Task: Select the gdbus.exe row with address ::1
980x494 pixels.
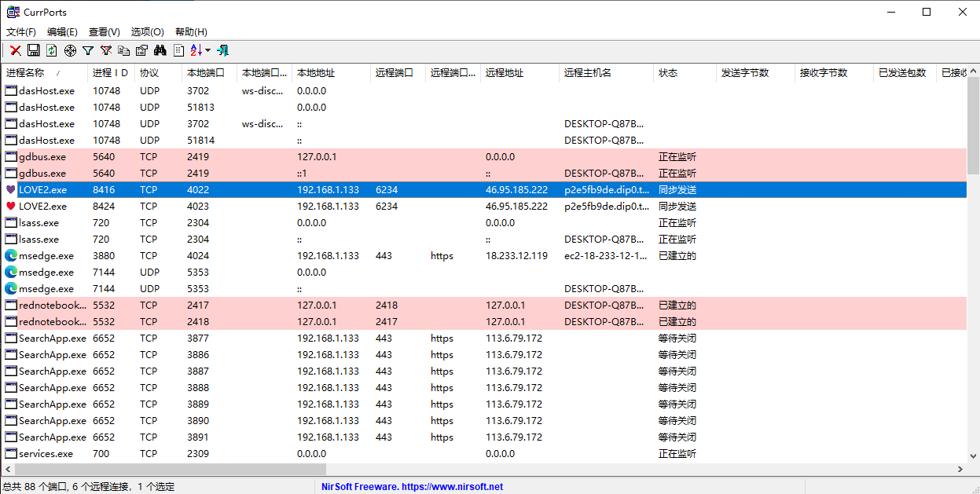Action: coord(484,174)
